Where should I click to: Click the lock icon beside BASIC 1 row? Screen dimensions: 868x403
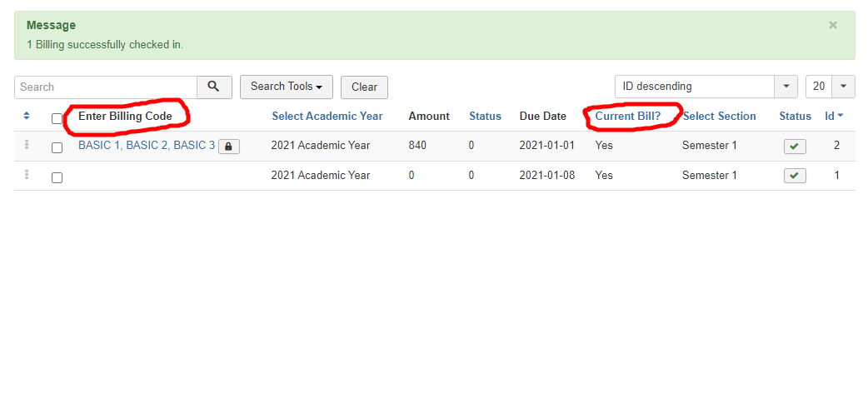click(228, 147)
